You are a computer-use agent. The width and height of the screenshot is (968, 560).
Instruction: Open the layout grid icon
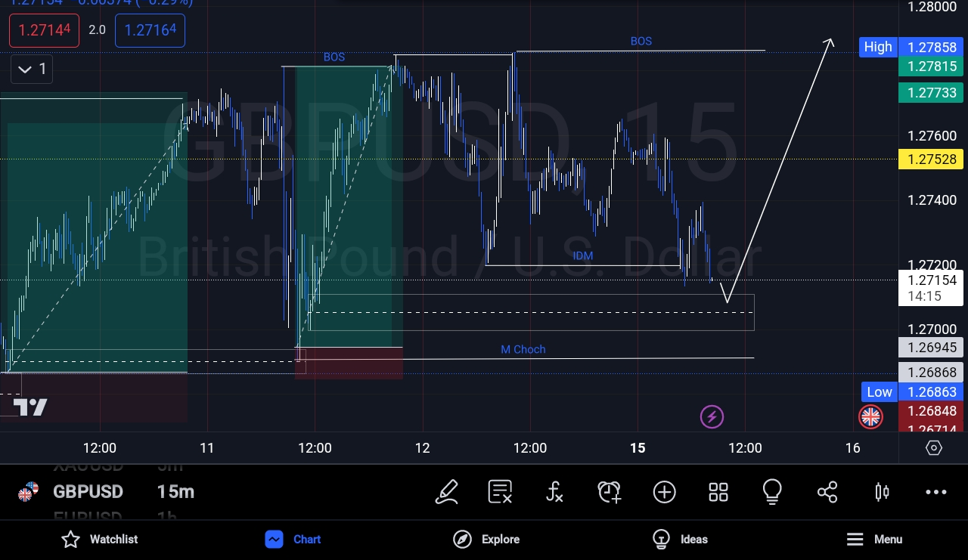(x=718, y=492)
